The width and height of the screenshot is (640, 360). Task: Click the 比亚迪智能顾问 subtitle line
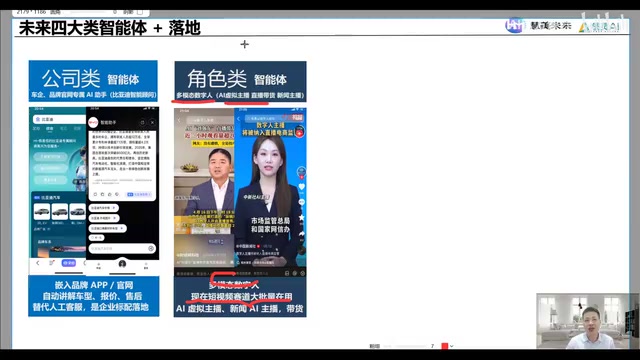pos(93,95)
